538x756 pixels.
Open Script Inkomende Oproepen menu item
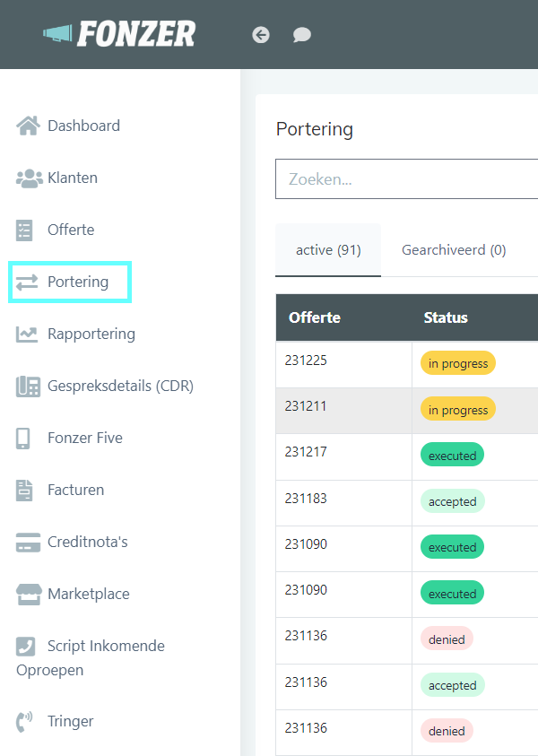coord(91,657)
